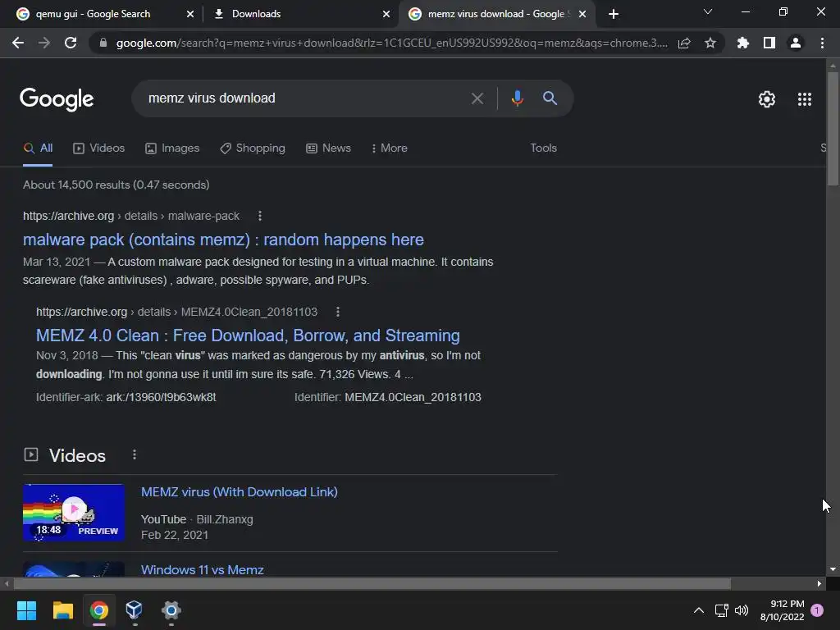Submit search with magnifier icon

click(x=550, y=98)
